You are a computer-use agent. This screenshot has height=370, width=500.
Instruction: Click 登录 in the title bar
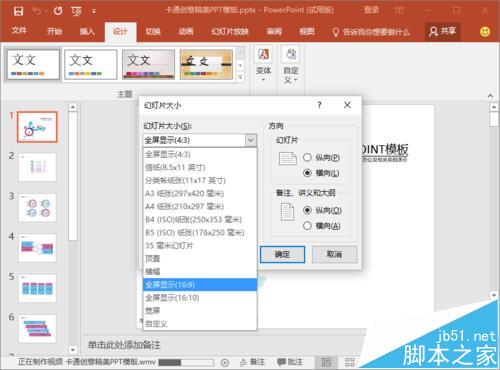pos(371,10)
